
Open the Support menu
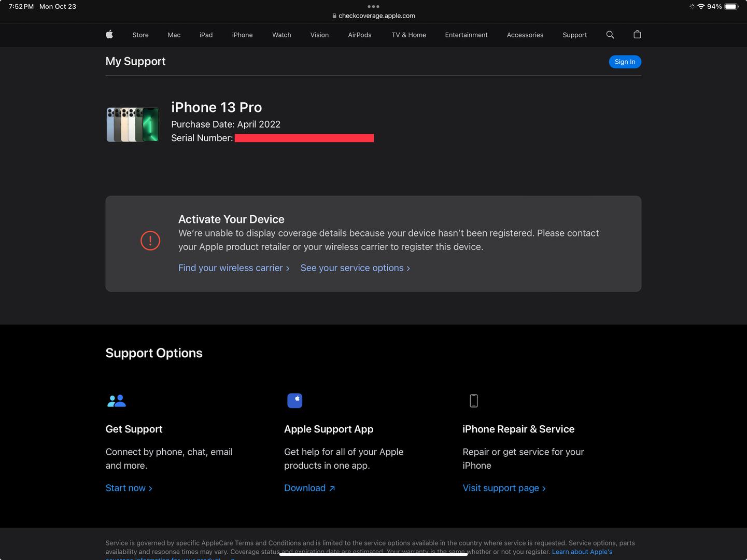[575, 35]
